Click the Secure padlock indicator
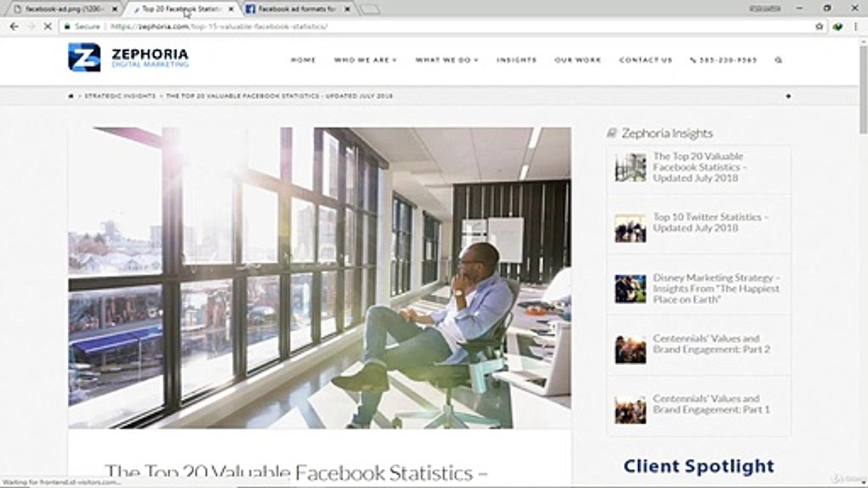 pos(83,26)
